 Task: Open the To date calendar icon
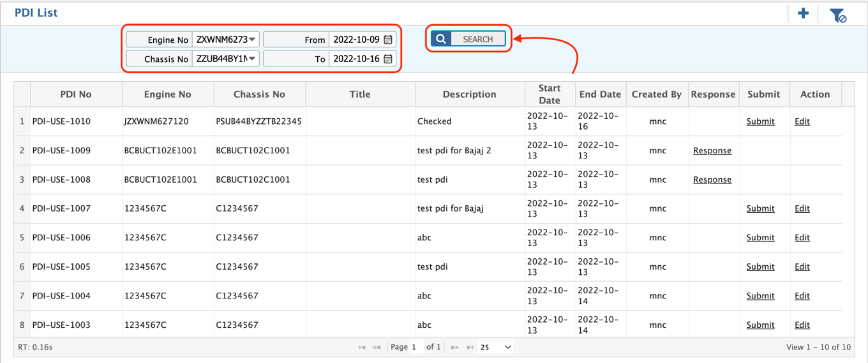[388, 59]
